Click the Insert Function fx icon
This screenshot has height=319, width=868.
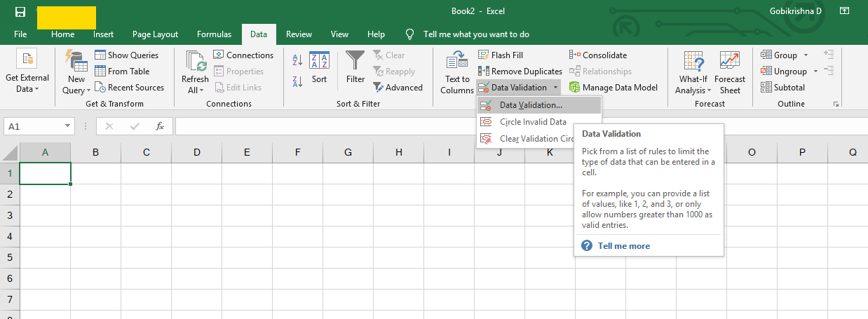[160, 127]
